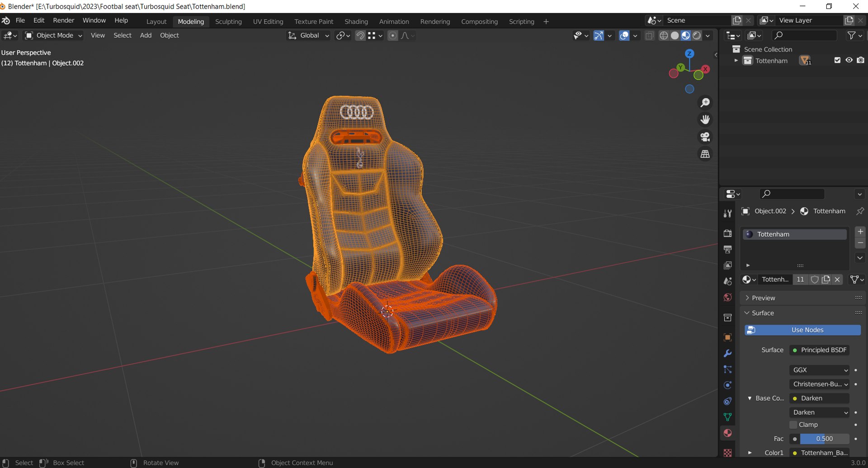Image resolution: width=868 pixels, height=468 pixels.
Task: Select wireframe viewport shading
Action: pos(664,36)
